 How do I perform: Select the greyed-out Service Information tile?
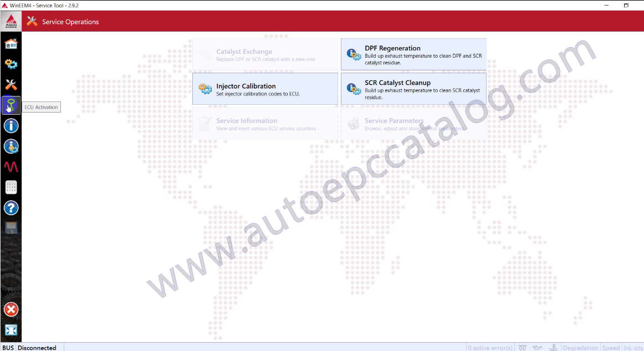[265, 123]
